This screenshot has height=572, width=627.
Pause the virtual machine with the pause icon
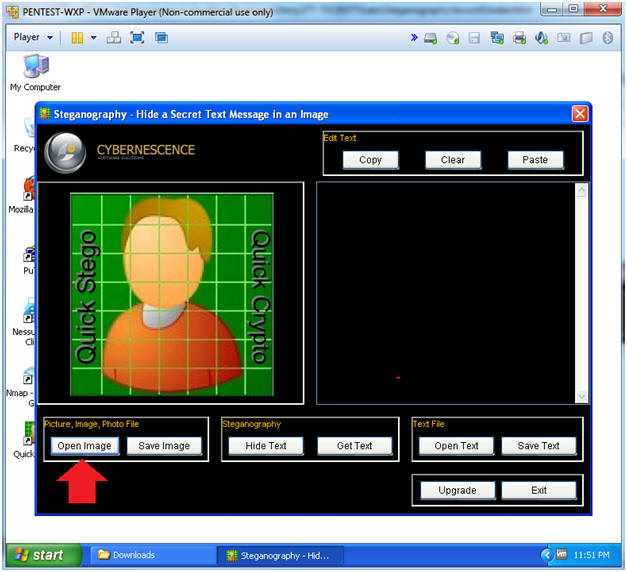pos(77,38)
